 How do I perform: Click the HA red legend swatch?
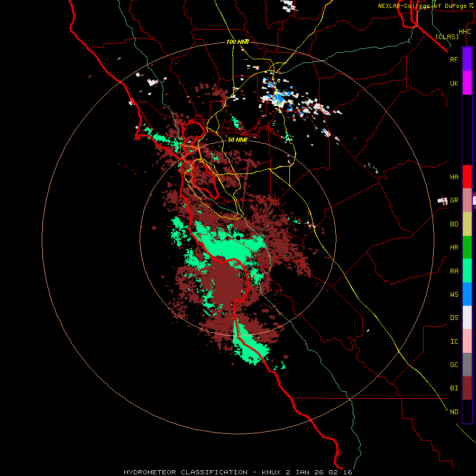coord(467,177)
